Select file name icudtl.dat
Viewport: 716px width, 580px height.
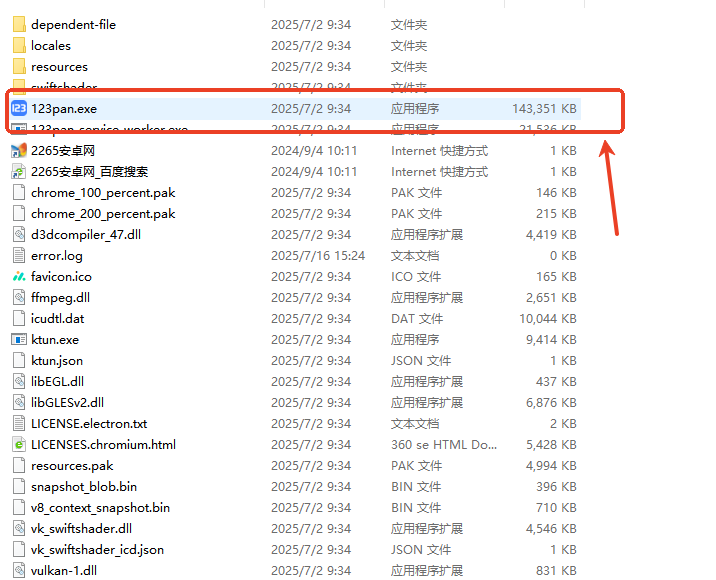[58, 319]
